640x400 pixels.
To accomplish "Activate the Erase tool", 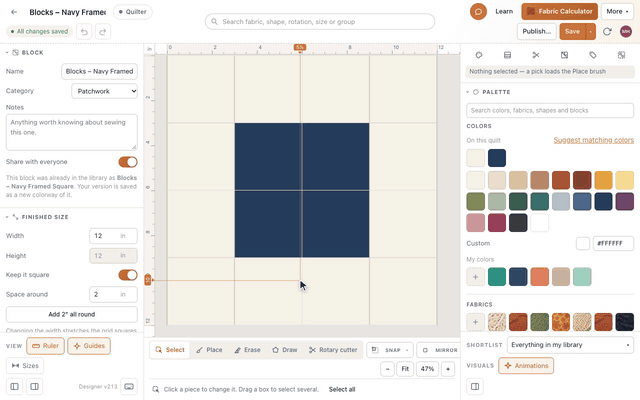I will (x=247, y=350).
